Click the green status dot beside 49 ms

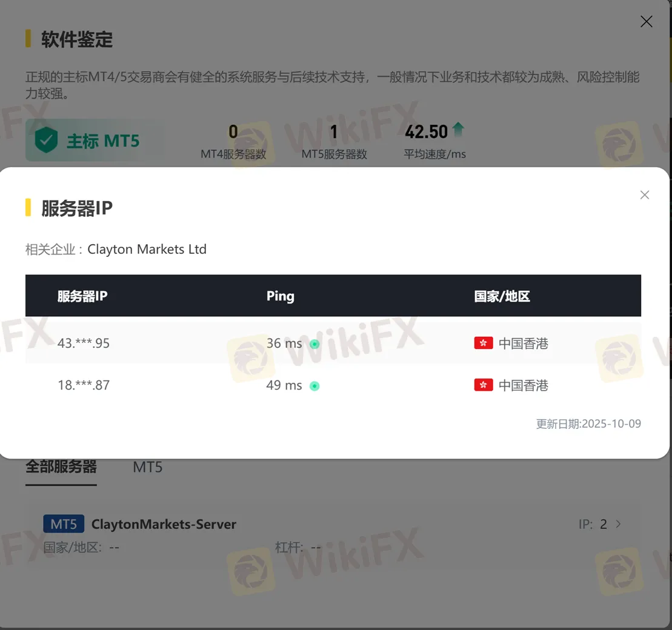click(x=314, y=386)
